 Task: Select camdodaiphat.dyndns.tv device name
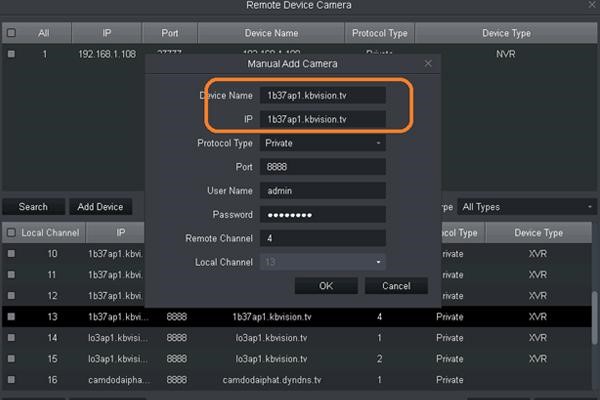[272, 380]
